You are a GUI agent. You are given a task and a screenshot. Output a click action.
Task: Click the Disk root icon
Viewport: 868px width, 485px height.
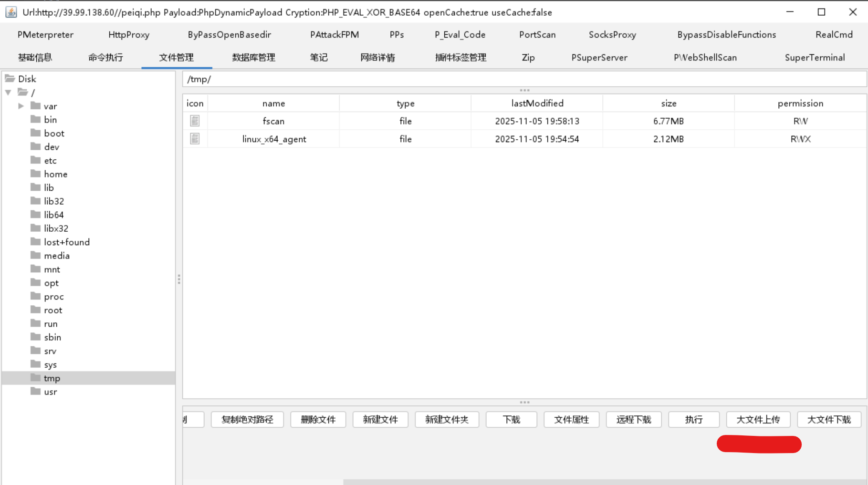(10, 79)
